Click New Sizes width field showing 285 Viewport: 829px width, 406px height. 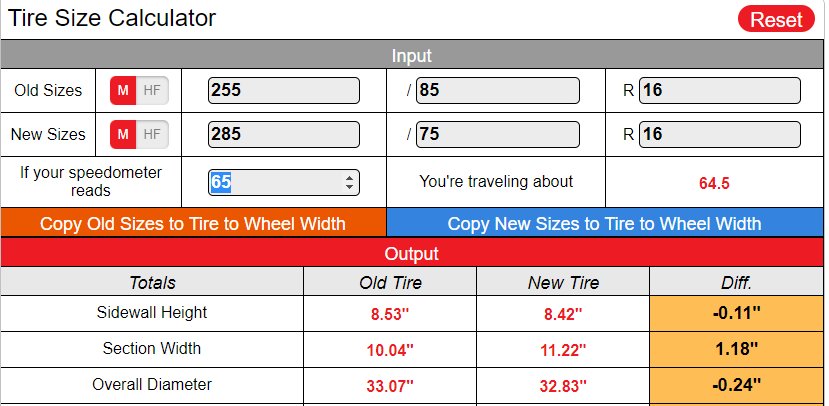coord(284,134)
